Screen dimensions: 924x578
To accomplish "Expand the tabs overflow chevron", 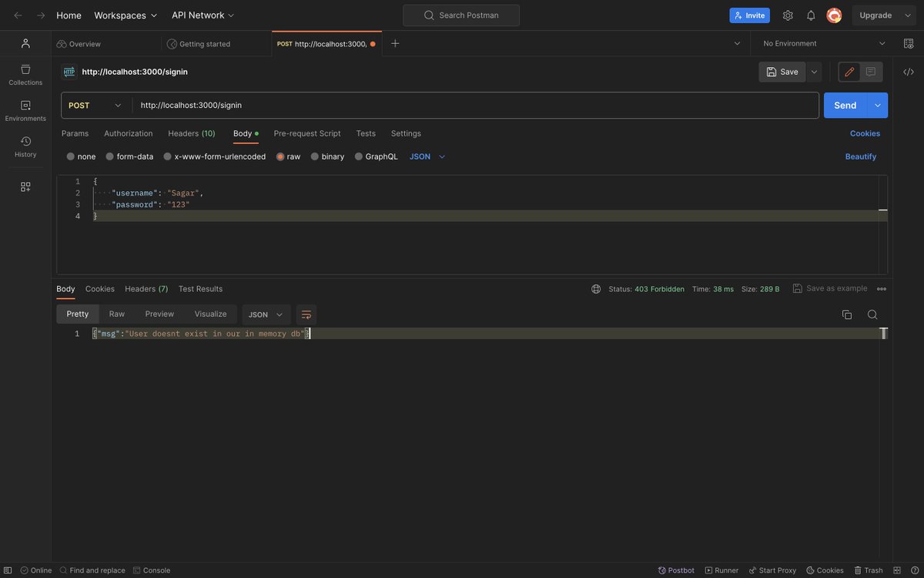I will (737, 43).
